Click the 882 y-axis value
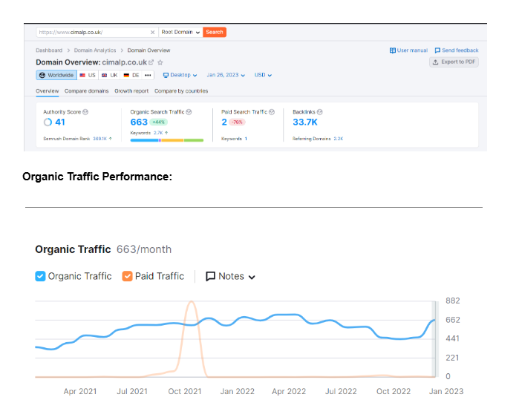The width and height of the screenshot is (519, 420). [452, 301]
